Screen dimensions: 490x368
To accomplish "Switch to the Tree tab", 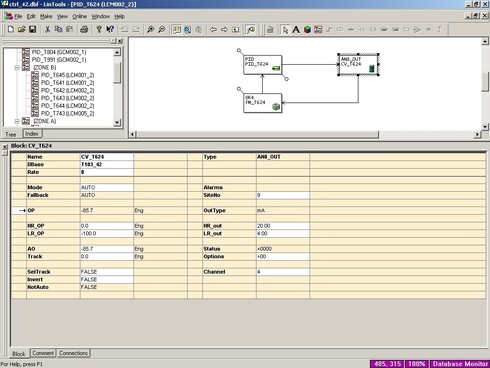I will 10,134.
